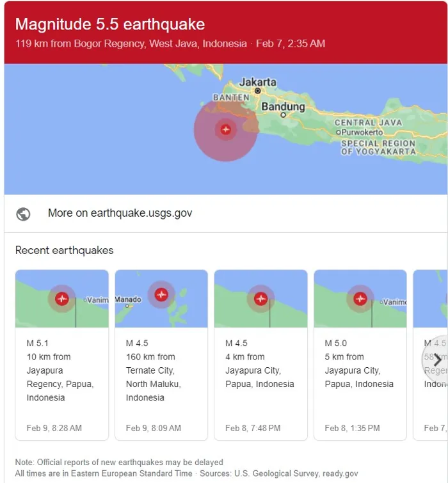Open the M 4.5 Ternate City card

(x=161, y=355)
